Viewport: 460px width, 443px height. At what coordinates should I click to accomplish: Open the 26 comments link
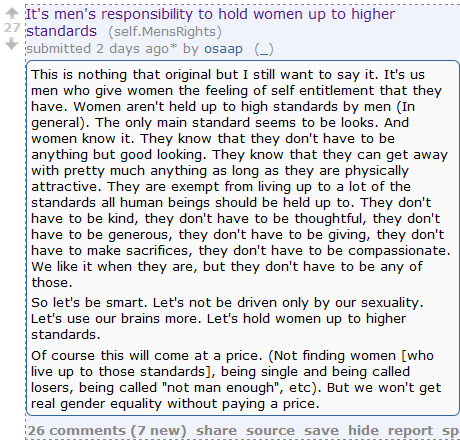point(76,430)
